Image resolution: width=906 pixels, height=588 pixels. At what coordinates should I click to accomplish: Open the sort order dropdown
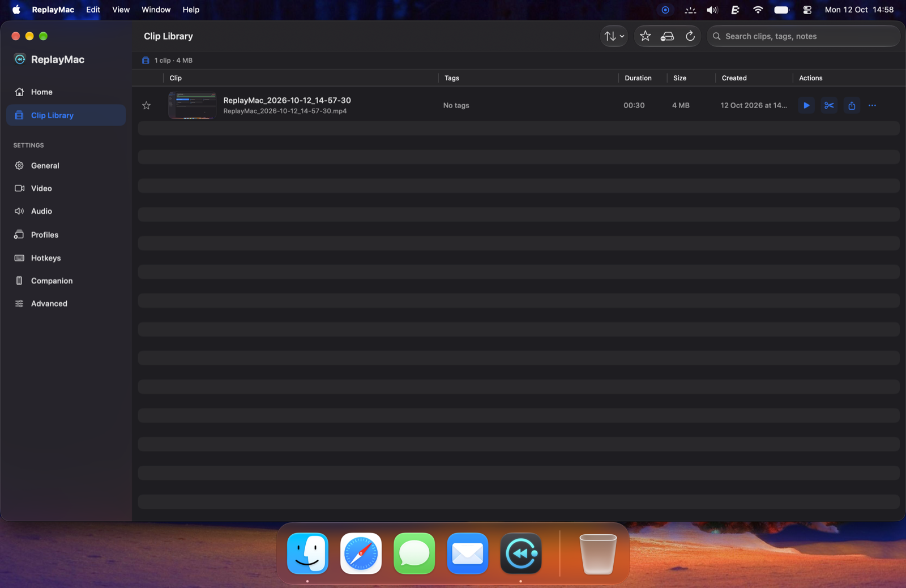pos(614,36)
